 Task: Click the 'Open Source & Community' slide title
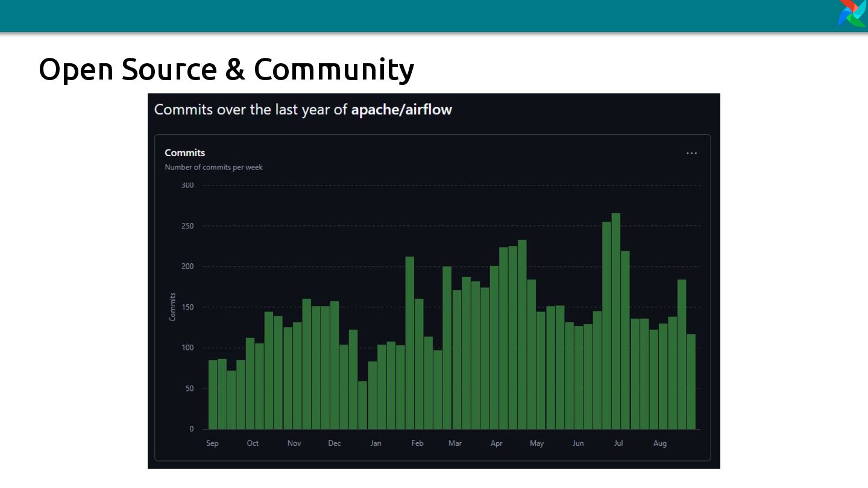click(227, 69)
